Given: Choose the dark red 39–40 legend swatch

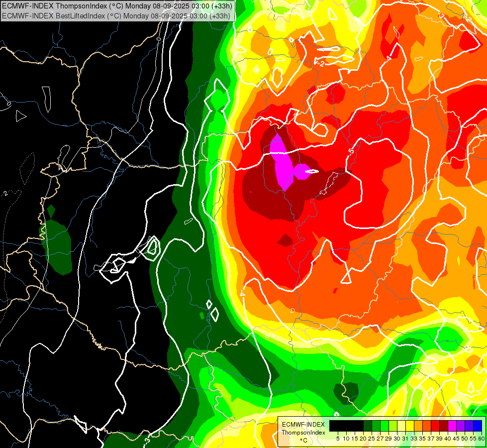Looking at the screenshot, I should coord(444,426).
